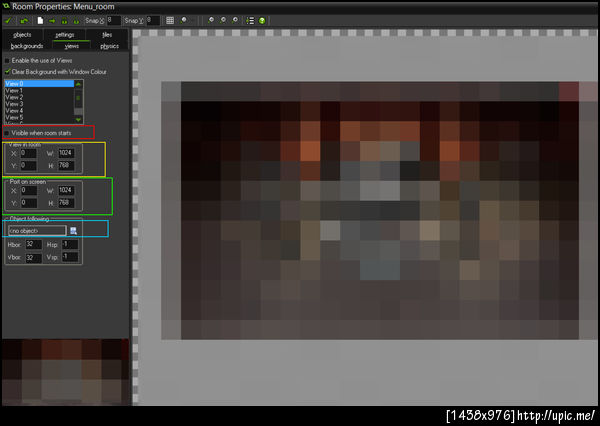The width and height of the screenshot is (600, 426).
Task: Select View 4 in the view list
Action: 39,111
